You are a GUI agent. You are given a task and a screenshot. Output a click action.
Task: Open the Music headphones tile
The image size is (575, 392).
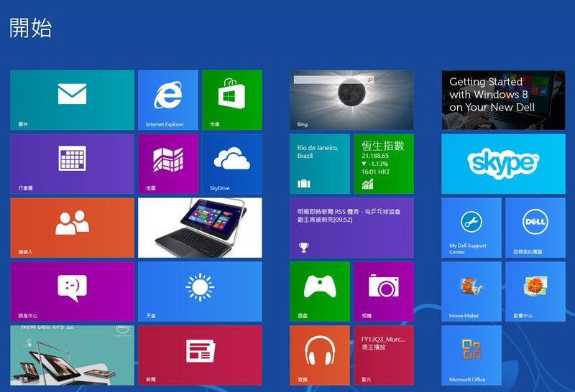(320, 355)
